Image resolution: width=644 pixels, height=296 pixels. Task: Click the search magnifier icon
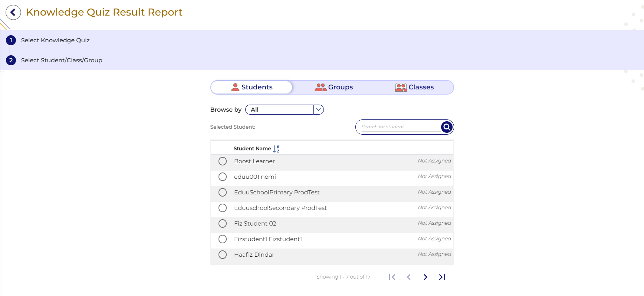447,127
